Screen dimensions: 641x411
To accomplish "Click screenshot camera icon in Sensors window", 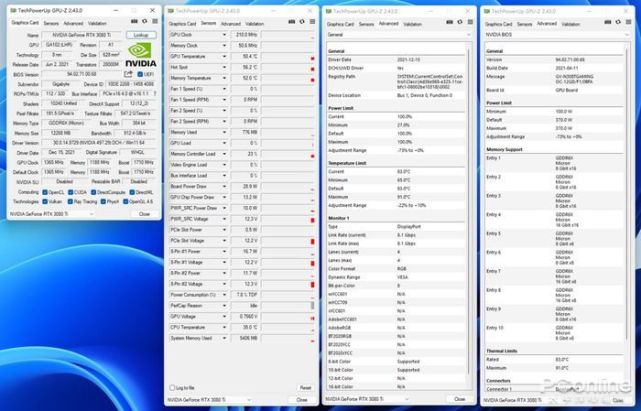I will [x=291, y=22].
